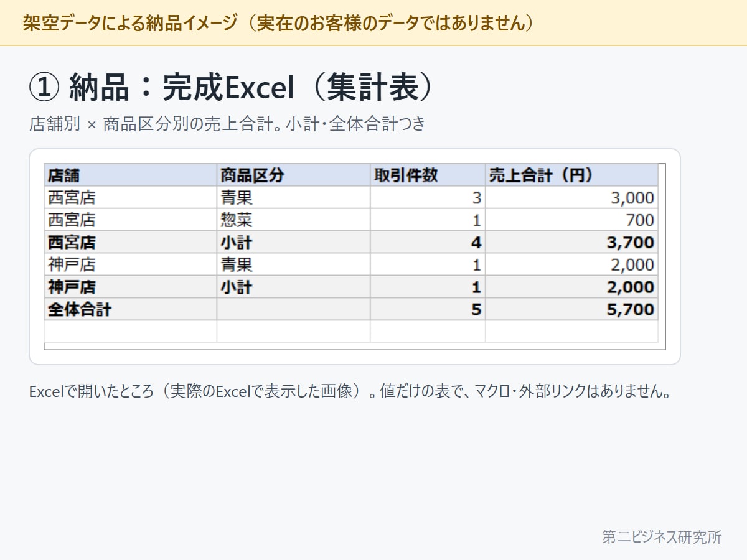Image resolution: width=747 pixels, height=560 pixels.
Task: Select the sales value '3,000' cell
Action: [571, 198]
